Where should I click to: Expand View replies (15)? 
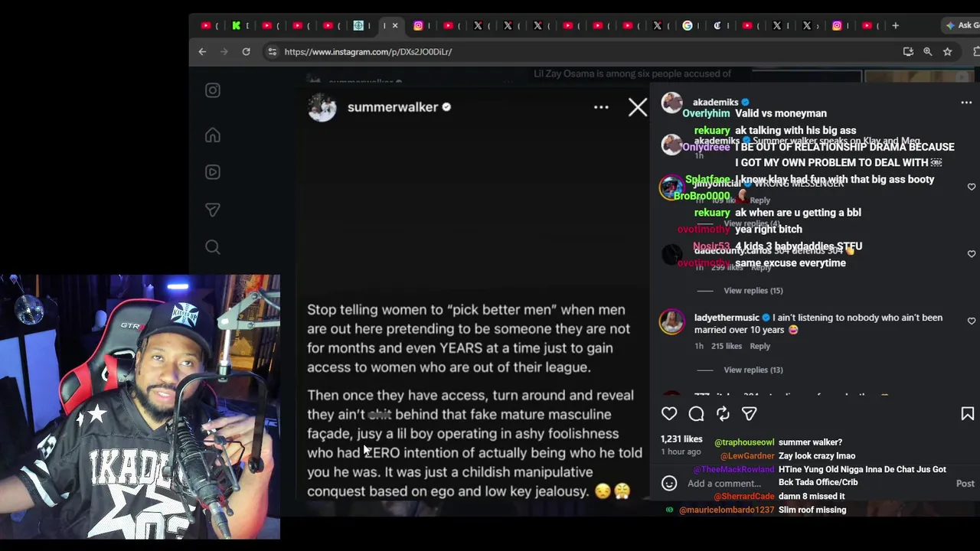[x=753, y=290]
